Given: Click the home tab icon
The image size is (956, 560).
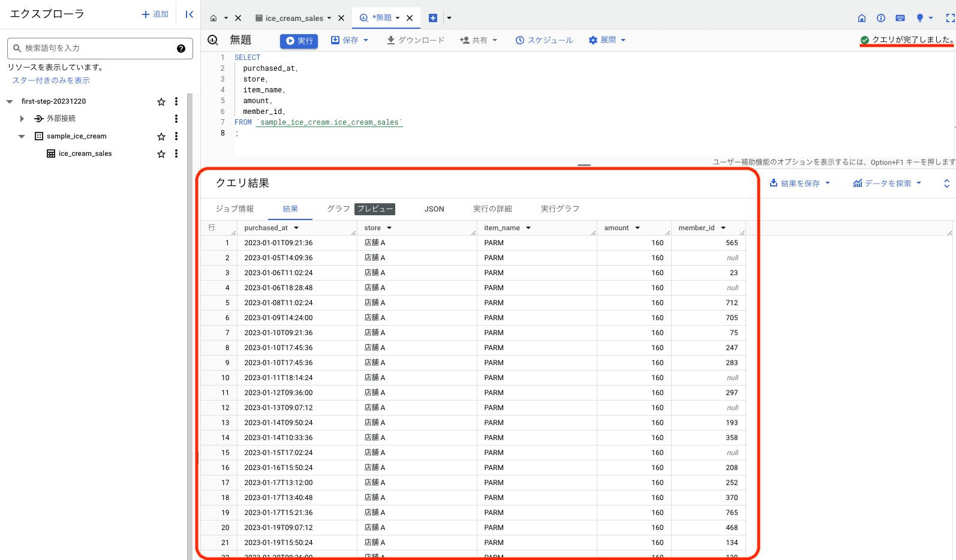Looking at the screenshot, I should pyautogui.click(x=214, y=18).
